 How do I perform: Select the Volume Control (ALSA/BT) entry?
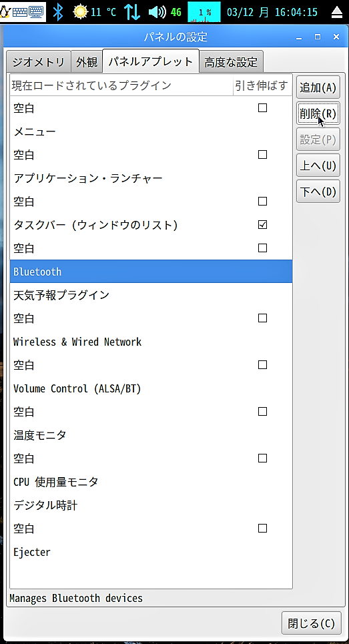151,388
